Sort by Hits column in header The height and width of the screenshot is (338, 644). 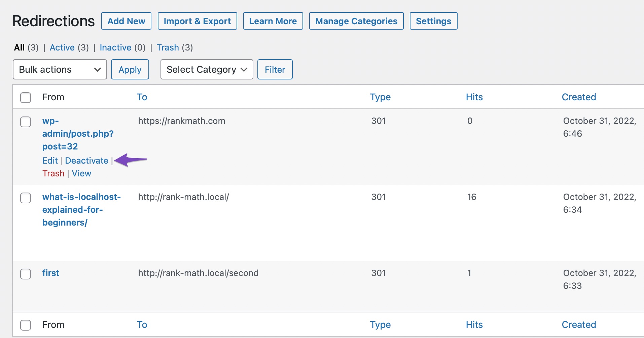pos(474,97)
